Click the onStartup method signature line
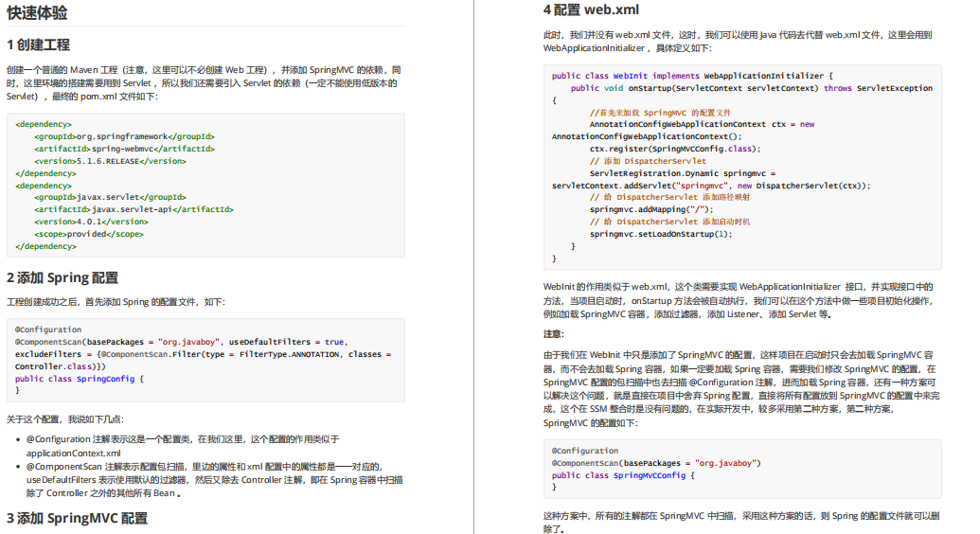The height and width of the screenshot is (534, 980). (x=751, y=88)
